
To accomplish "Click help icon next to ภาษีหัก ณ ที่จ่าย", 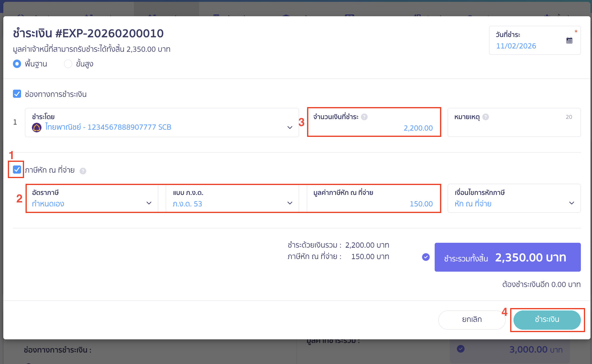I will click(x=83, y=171).
